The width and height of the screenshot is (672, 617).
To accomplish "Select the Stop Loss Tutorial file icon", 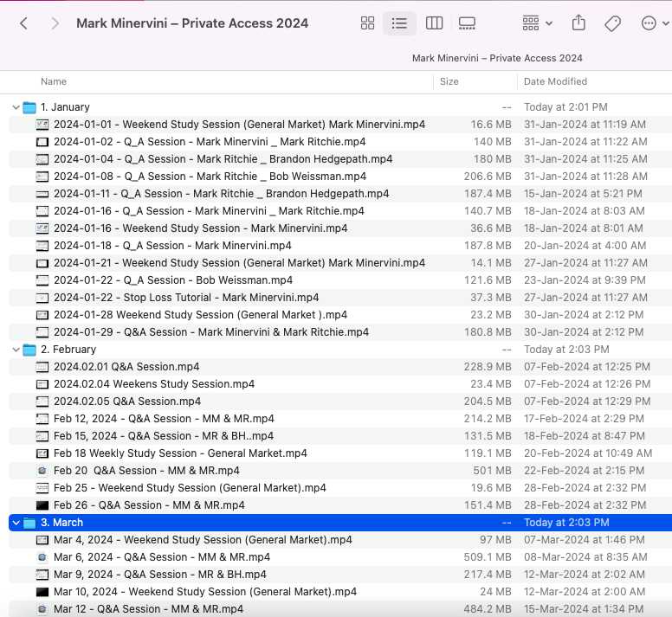I will point(42,298).
